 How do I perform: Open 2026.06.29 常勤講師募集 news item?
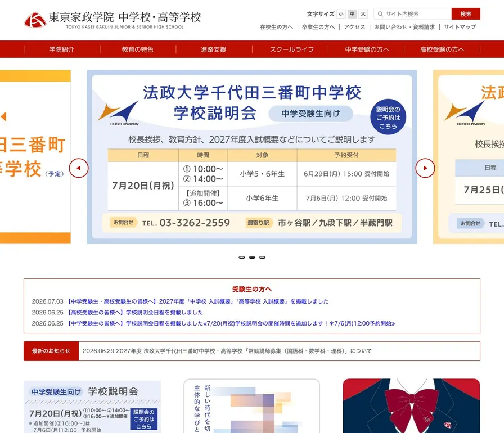pos(227,351)
